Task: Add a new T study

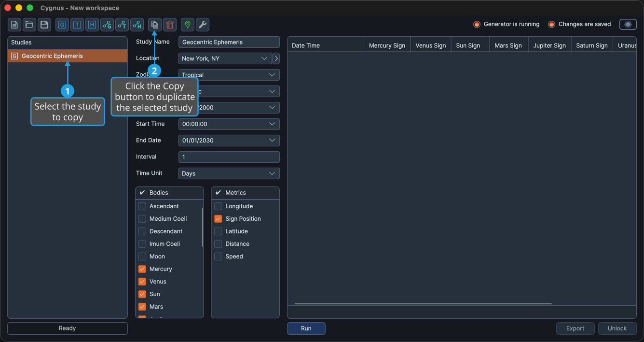Action: 77,25
